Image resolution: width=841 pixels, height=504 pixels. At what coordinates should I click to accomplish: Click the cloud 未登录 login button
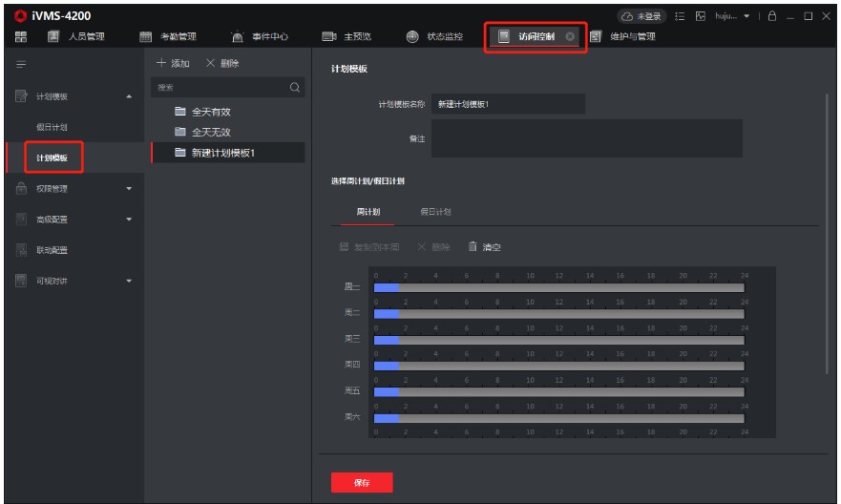(641, 16)
